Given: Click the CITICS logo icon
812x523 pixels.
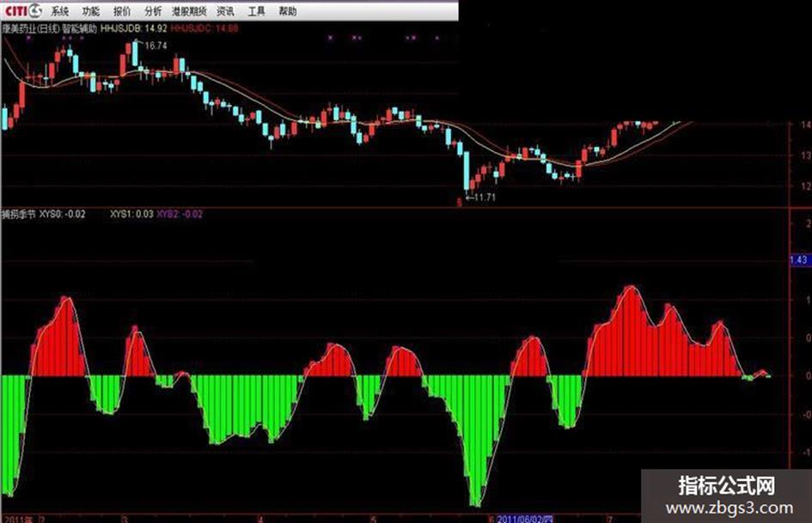Looking at the screenshot, I should pyautogui.click(x=23, y=9).
